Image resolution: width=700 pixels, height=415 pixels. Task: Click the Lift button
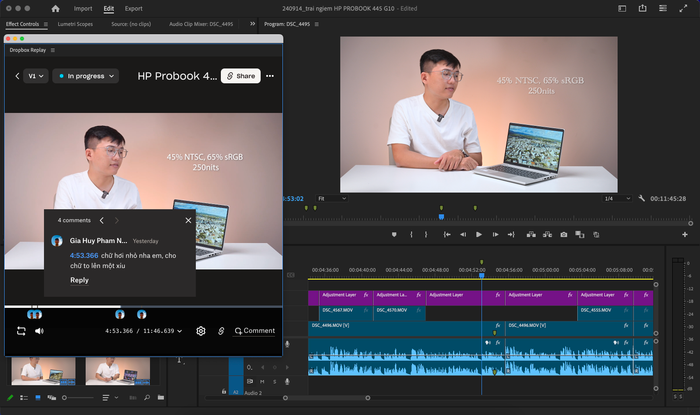click(531, 234)
